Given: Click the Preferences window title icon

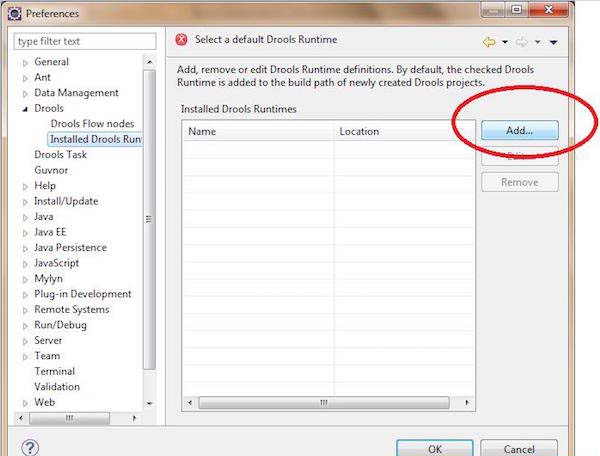Looking at the screenshot, I should coord(15,14).
